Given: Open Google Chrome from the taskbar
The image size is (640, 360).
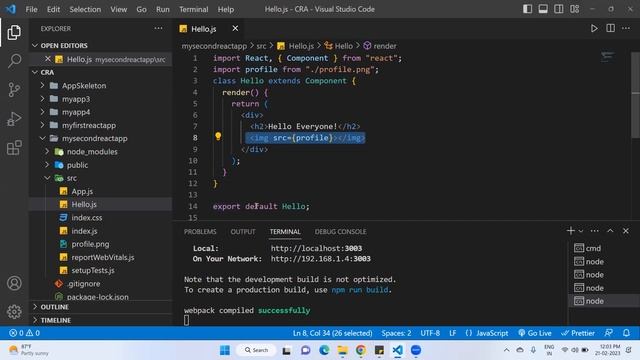Looking at the screenshot, I should [x=360, y=350].
